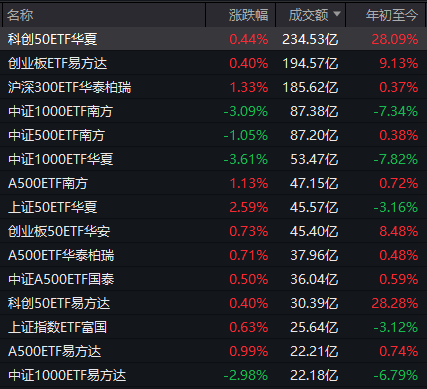Click the -2.98% change value
This screenshot has width=427, height=389.
click(246, 375)
